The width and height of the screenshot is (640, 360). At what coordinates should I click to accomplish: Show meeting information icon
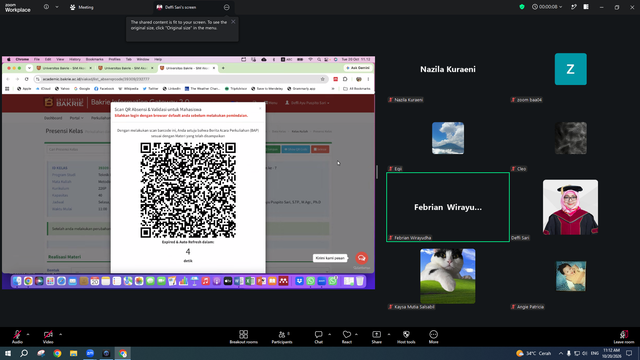[46, 7]
